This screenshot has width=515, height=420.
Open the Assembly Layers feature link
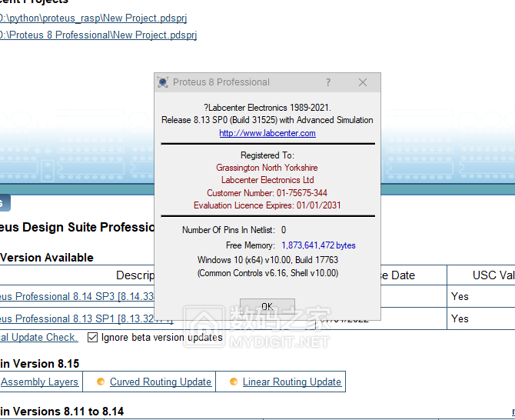[39, 382]
